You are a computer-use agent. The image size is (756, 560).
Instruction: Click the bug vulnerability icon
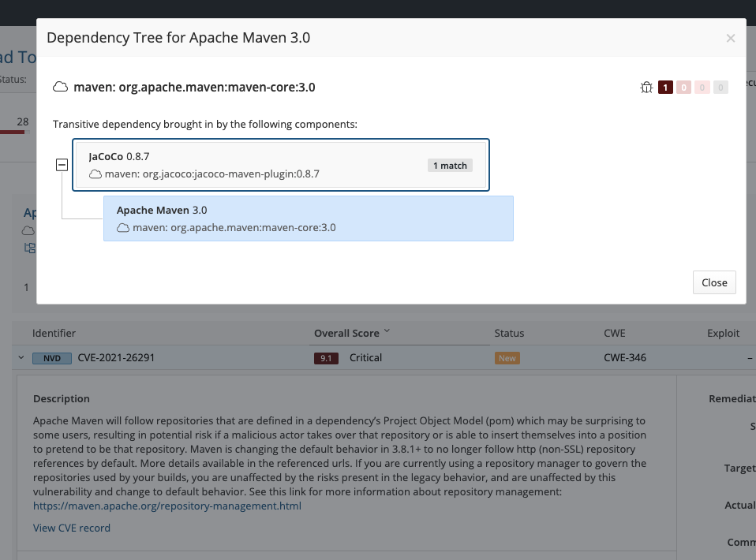click(x=646, y=88)
